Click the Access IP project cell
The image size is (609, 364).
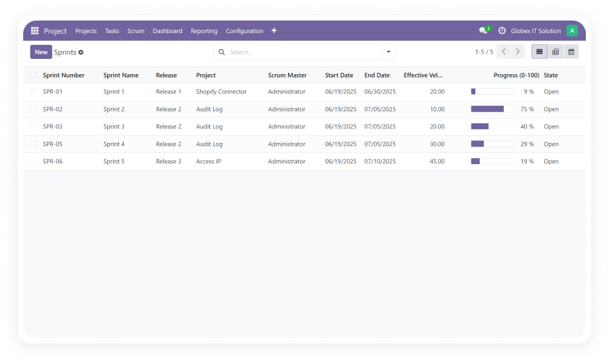[x=209, y=161]
